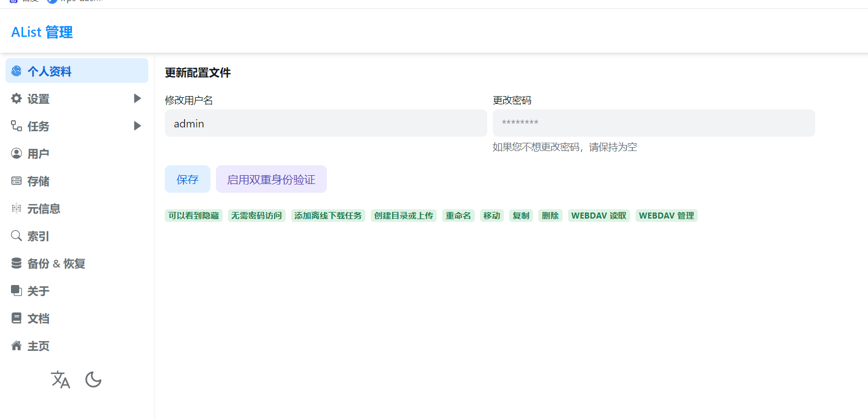
Task: Focus the 修改用户名 input with admin
Action: 326,123
